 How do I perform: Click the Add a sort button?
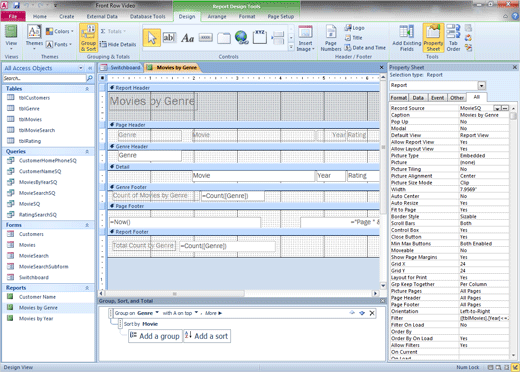click(207, 336)
